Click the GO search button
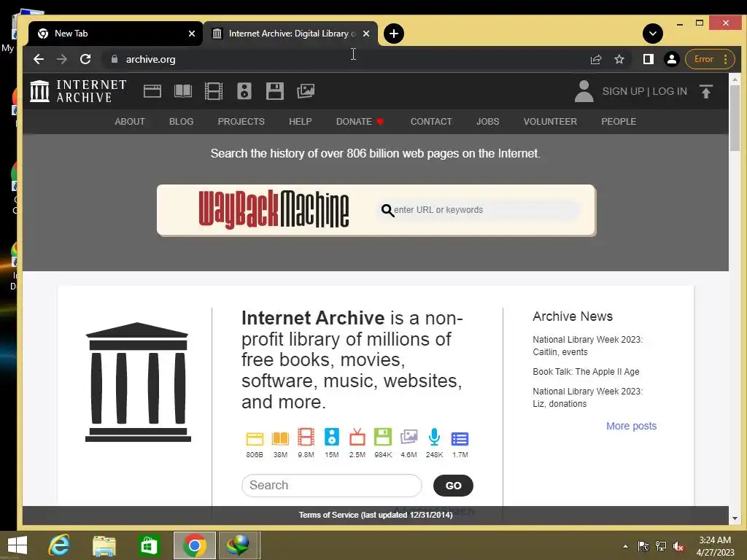Image resolution: width=747 pixels, height=560 pixels. coord(453,485)
